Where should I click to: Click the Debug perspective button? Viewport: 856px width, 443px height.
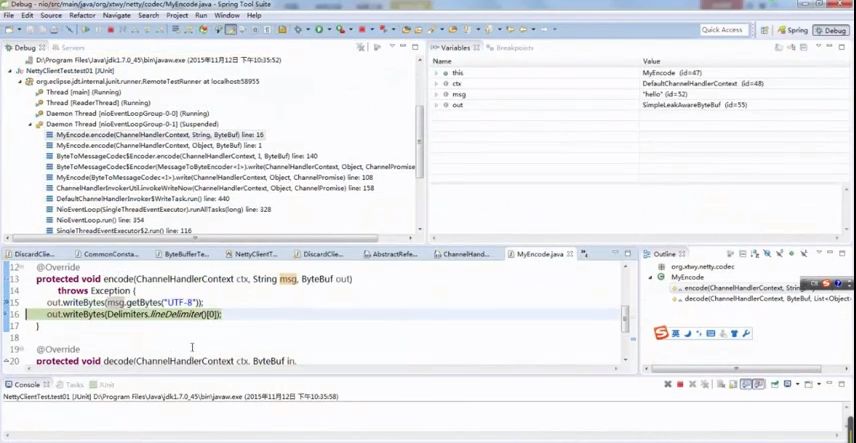(x=829, y=30)
